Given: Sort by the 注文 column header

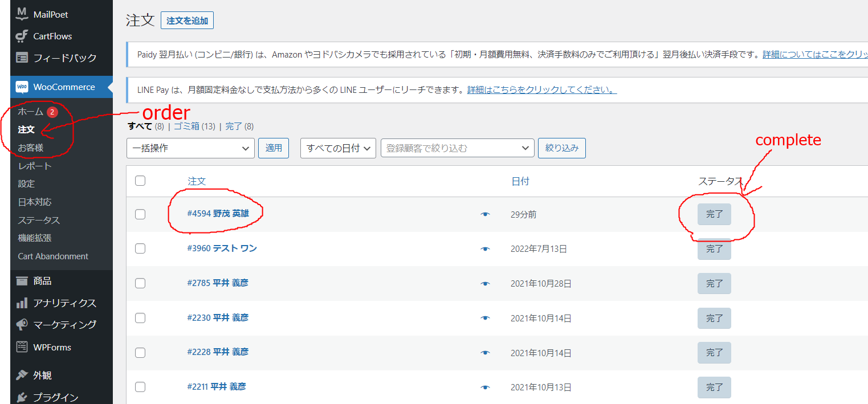Looking at the screenshot, I should coord(197,181).
